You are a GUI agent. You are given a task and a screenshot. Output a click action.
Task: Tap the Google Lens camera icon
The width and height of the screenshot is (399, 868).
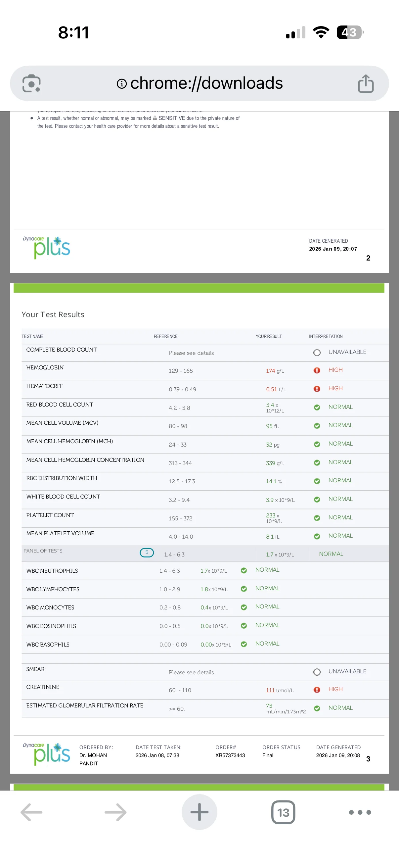pyautogui.click(x=31, y=83)
